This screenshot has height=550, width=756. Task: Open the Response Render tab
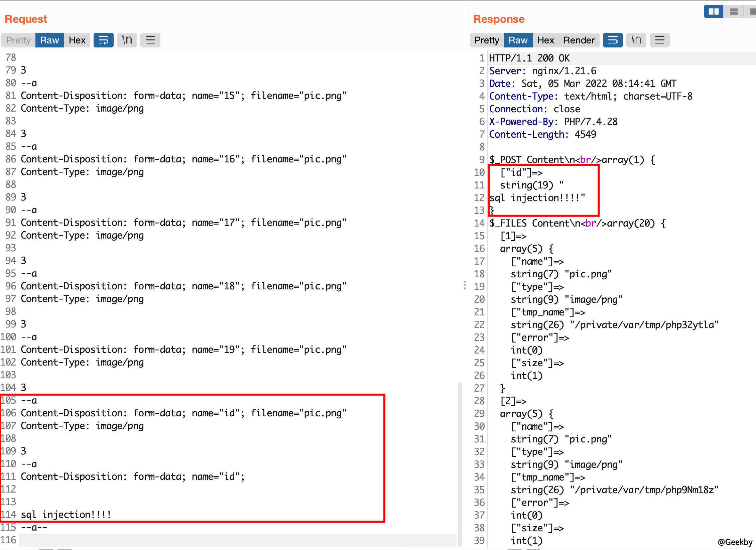(579, 40)
